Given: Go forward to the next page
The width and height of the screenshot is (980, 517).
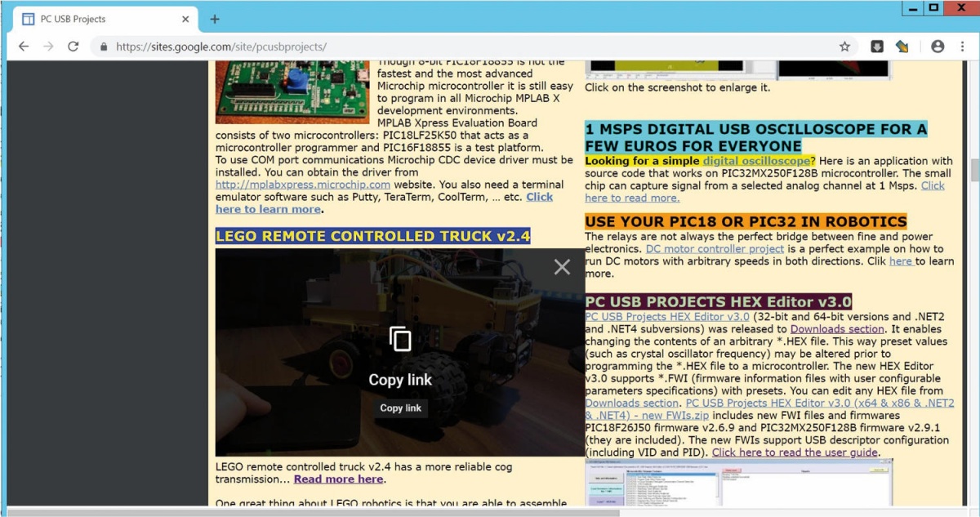Looking at the screenshot, I should coord(48,47).
